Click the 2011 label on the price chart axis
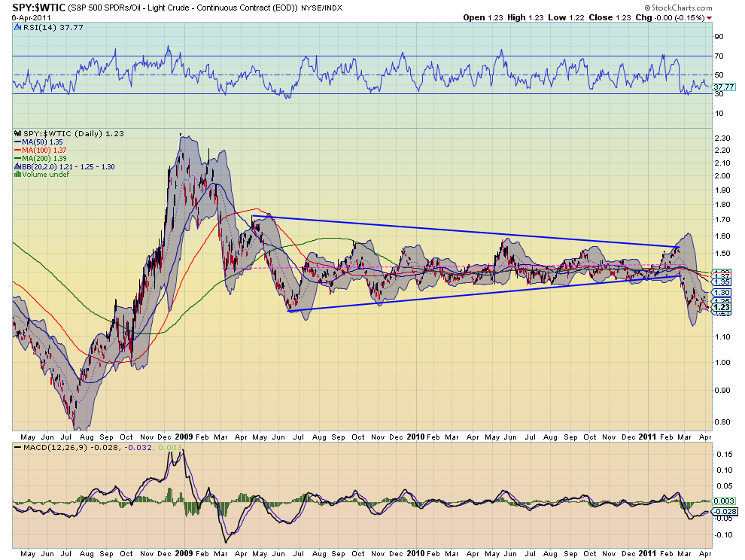The height and width of the screenshot is (560, 745). pos(648,437)
